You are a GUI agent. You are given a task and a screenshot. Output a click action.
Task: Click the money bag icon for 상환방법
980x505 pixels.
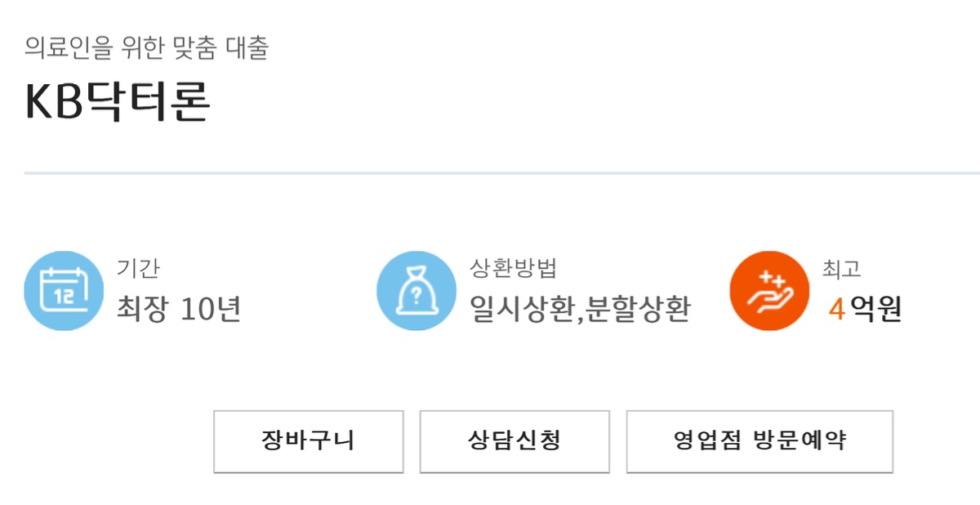416,291
